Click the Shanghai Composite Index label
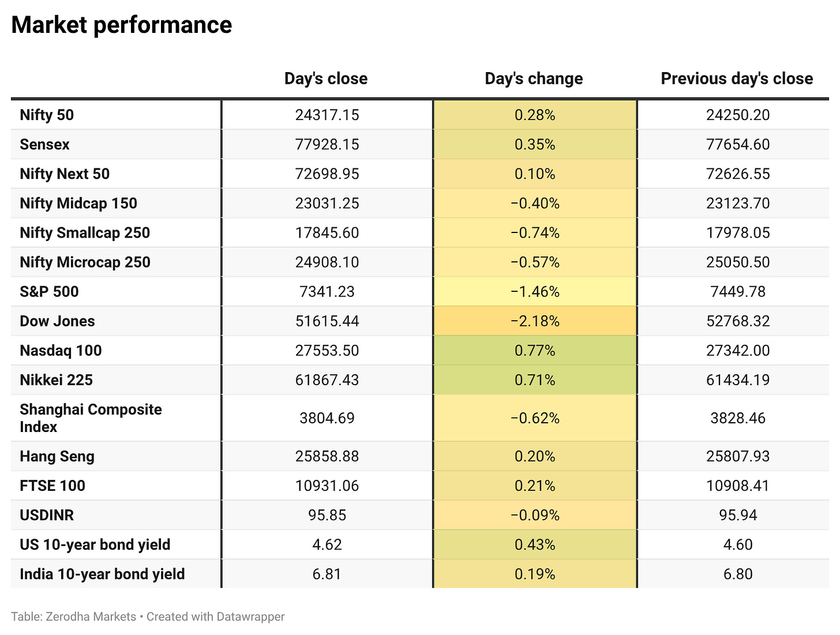This screenshot has height=635, width=840. [91, 418]
